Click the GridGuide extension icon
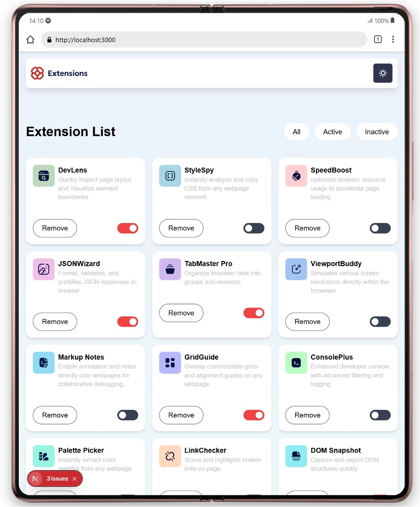Screen dimensions: 420x507 point(170,363)
